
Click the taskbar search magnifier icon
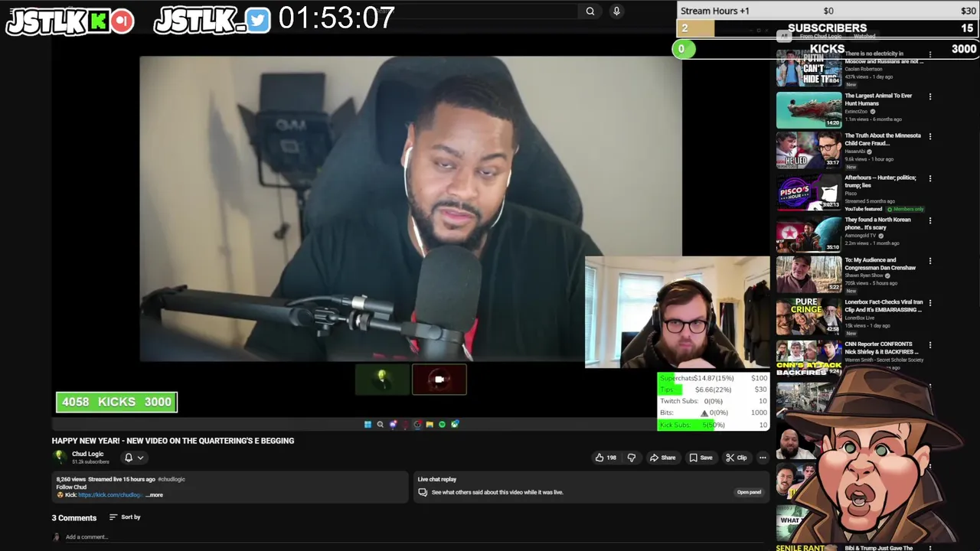click(380, 424)
